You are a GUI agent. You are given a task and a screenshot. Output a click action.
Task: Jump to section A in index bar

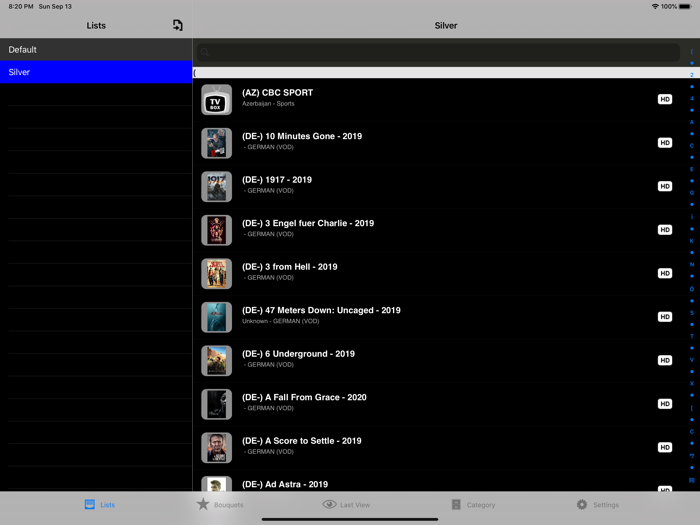tap(692, 122)
